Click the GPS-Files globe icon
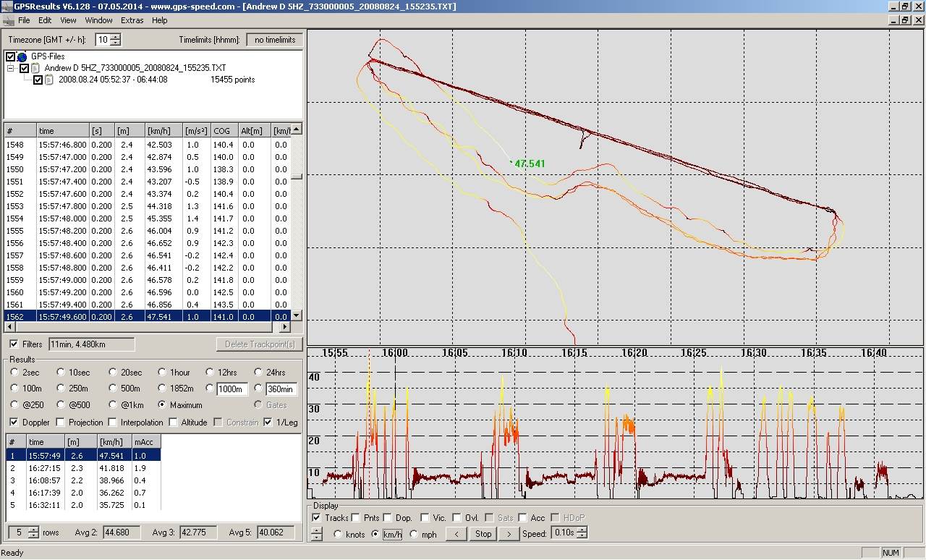 [22, 56]
